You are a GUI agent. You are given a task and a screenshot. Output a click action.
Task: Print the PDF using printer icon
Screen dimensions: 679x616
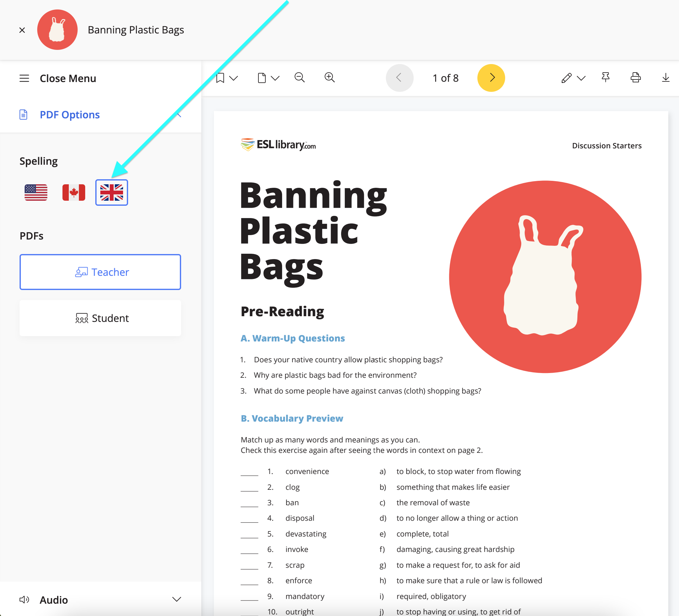pos(635,77)
